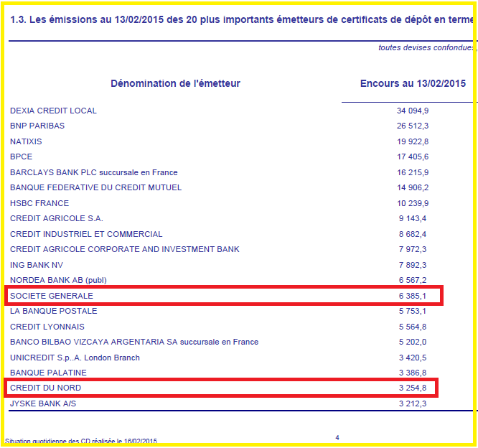This screenshot has height=448, width=478.
Task: Click the value 14 906,2
Action: click(413, 187)
